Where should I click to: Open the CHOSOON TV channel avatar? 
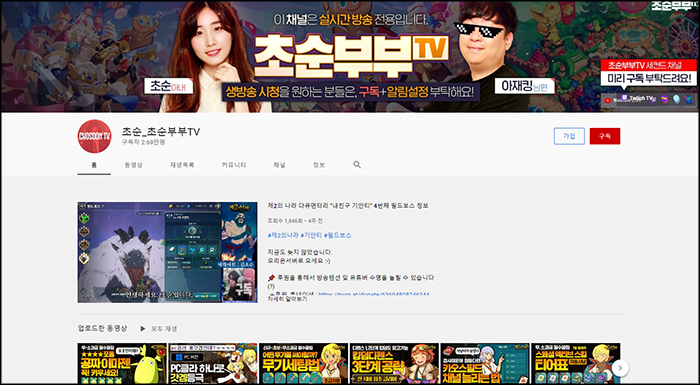click(x=94, y=136)
